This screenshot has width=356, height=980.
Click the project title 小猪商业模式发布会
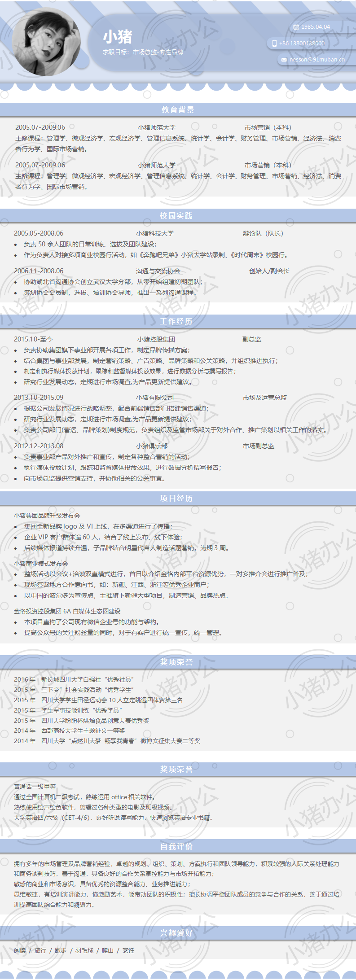(41, 564)
